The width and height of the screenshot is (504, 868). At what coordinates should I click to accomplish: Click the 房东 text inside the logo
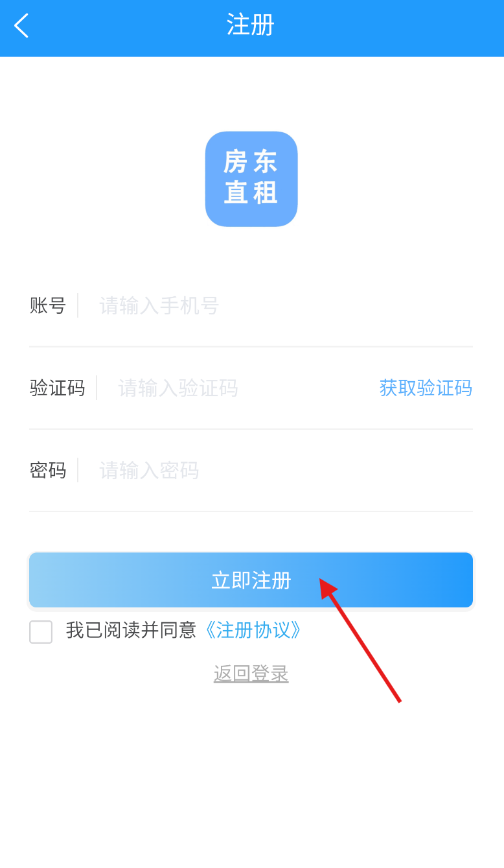(251, 162)
